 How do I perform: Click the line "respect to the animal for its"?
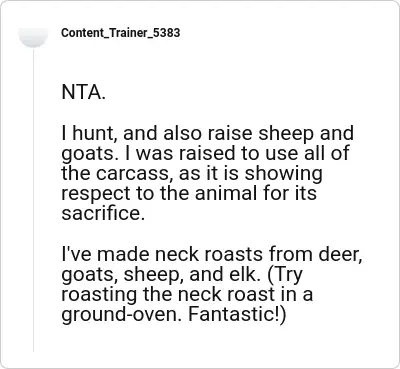(x=189, y=193)
